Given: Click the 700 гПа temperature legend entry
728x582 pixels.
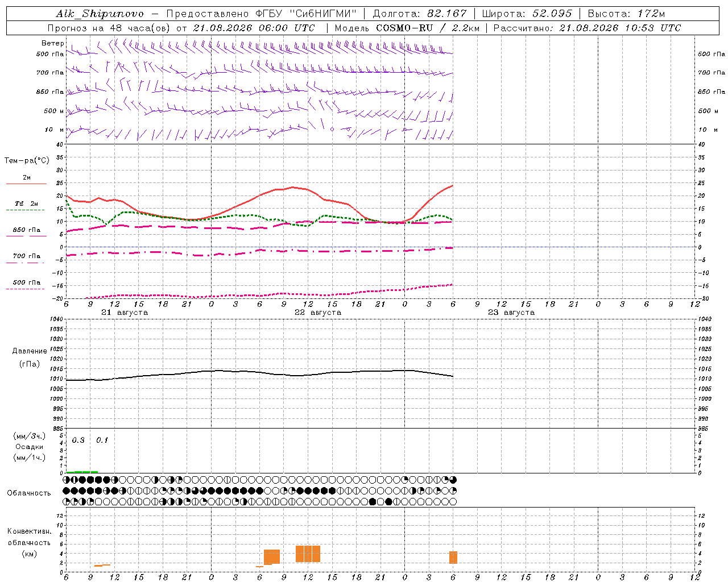Looking at the screenshot, I should point(26,256).
